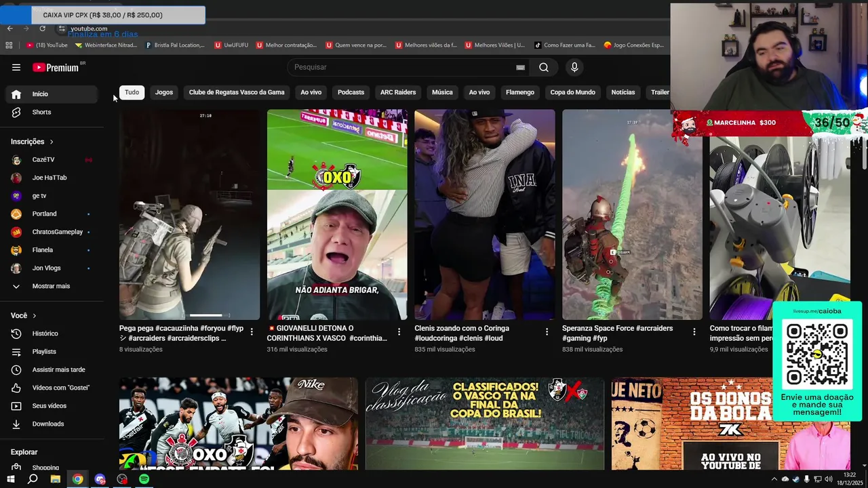Open options menu for GIOVANELLI DETONA short
The height and width of the screenshot is (488, 868).
[399, 332]
